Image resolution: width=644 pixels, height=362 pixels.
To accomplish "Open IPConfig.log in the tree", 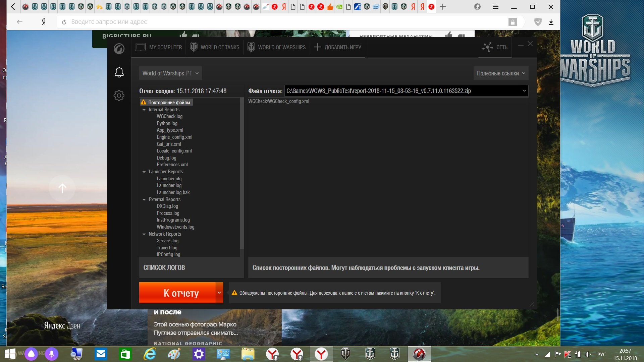I will (x=168, y=254).
